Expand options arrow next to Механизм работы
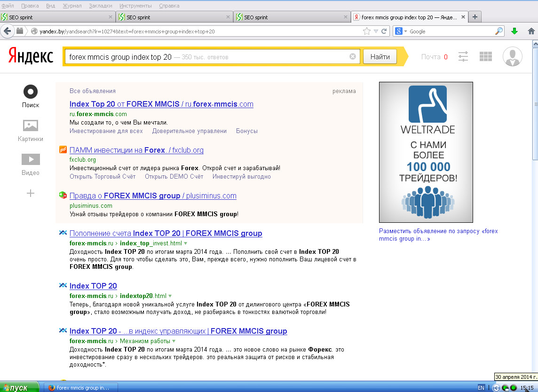 [174, 341]
